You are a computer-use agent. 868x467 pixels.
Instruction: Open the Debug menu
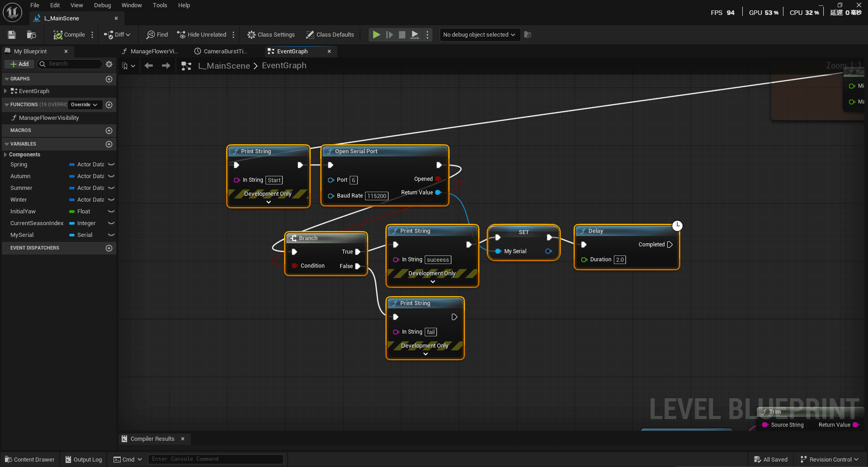point(102,5)
